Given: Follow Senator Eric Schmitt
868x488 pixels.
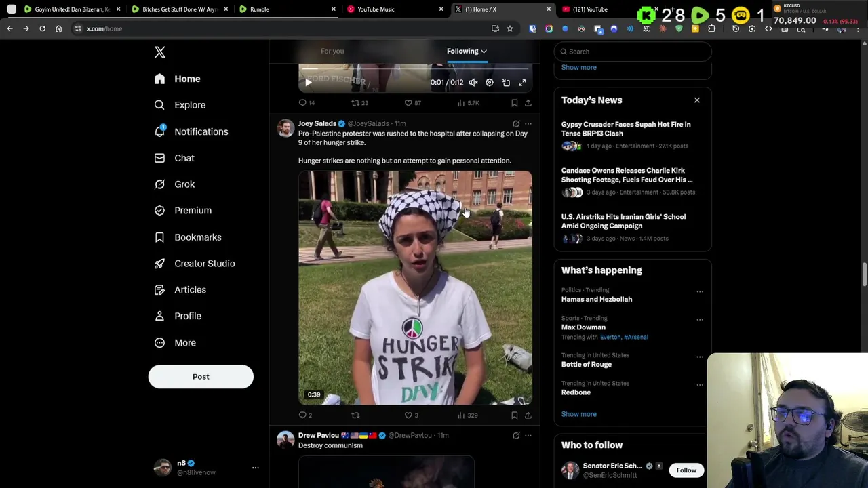Looking at the screenshot, I should tap(686, 470).
